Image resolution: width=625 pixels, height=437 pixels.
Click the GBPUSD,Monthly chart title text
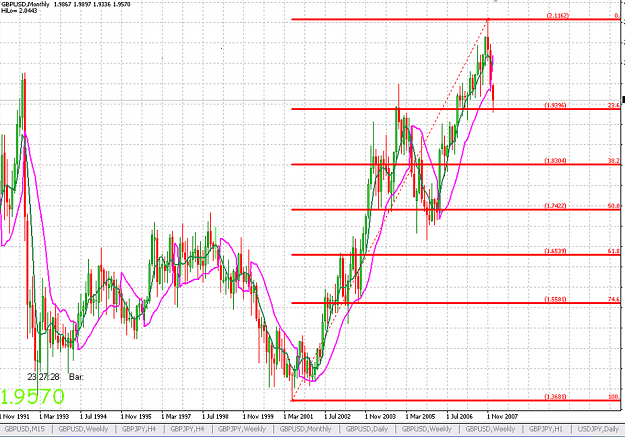point(26,4)
